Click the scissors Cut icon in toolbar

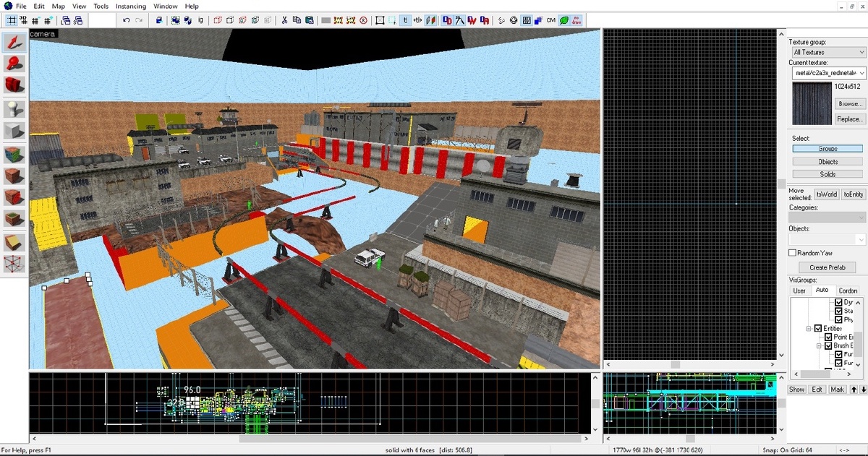[285, 20]
